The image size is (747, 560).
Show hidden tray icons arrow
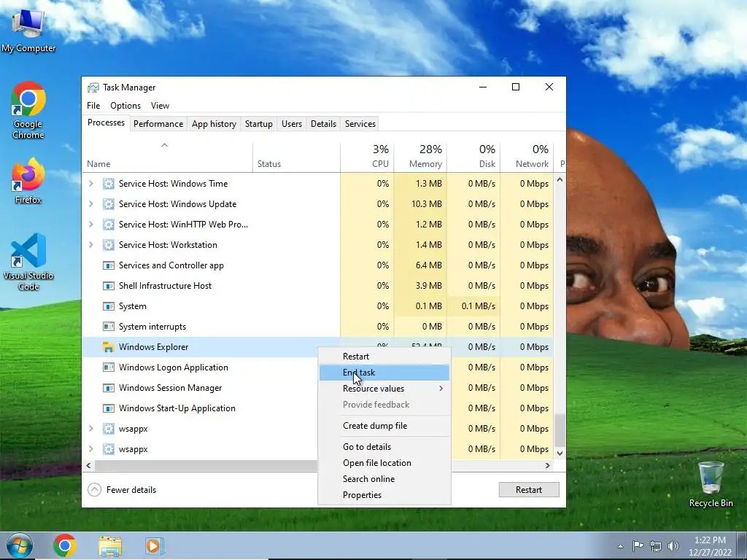(x=620, y=546)
